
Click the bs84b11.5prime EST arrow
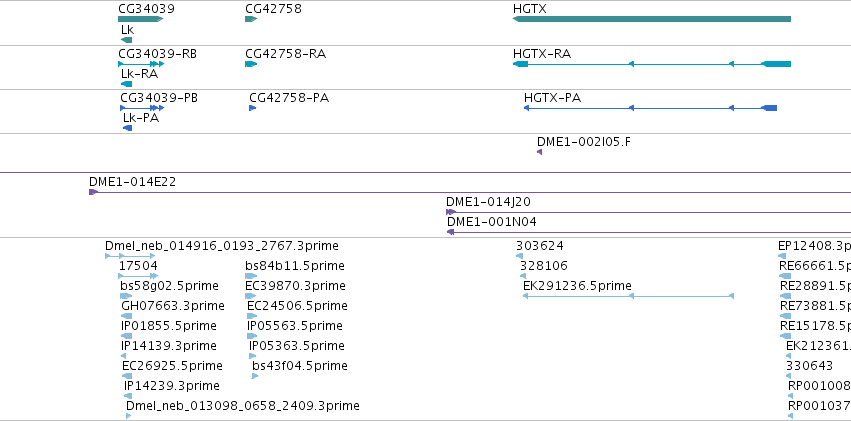coord(251,276)
